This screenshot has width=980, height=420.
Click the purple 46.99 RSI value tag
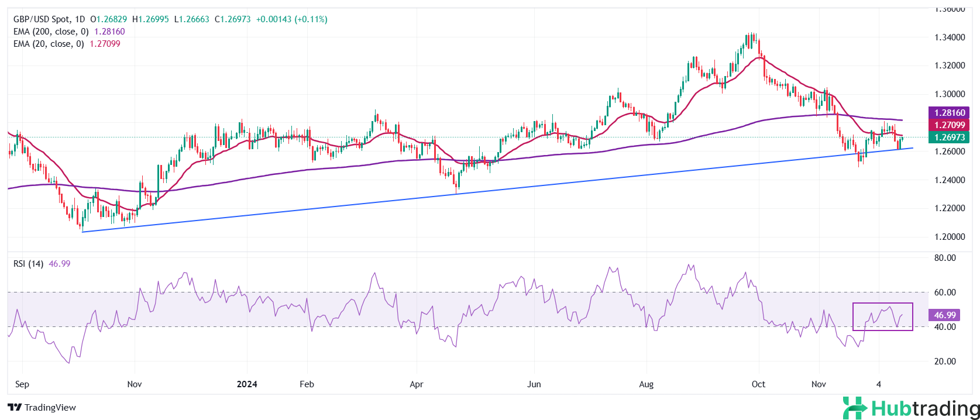[944, 315]
